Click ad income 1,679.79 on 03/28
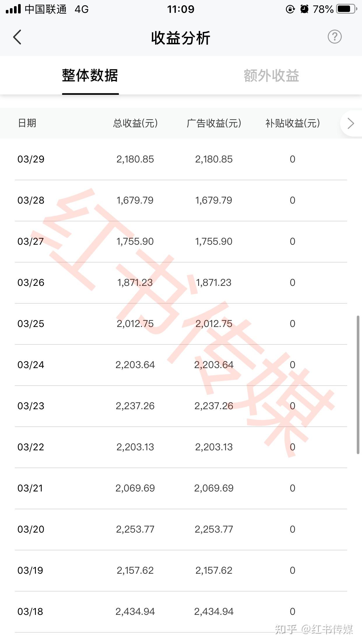Screen dimensions: 362x644 pos(214,200)
